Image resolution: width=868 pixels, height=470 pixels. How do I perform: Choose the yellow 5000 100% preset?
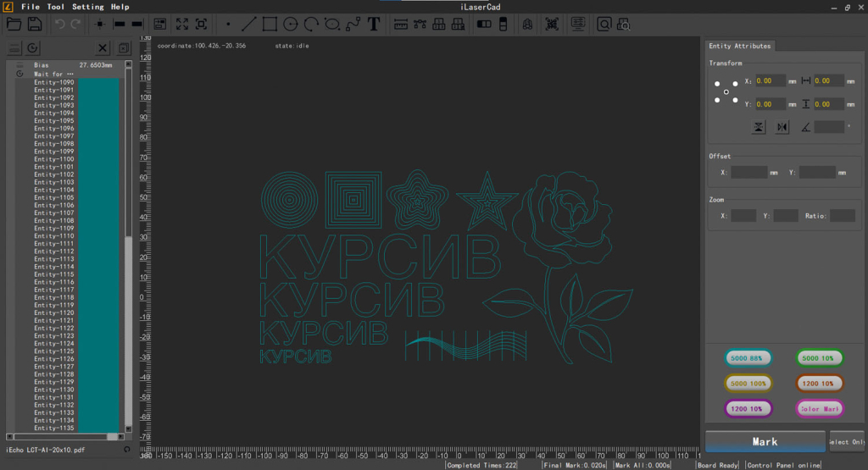748,383
